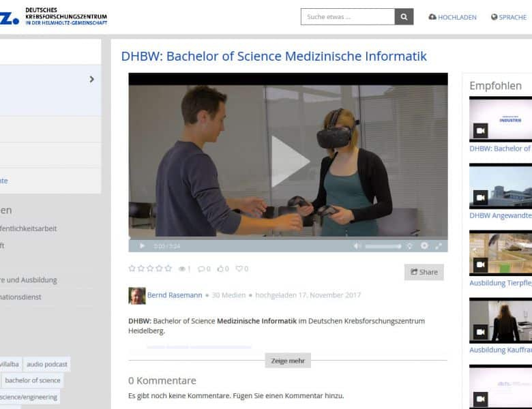Click the building recommended video thumbnail
Screen dimensions: 532x409
point(501,186)
